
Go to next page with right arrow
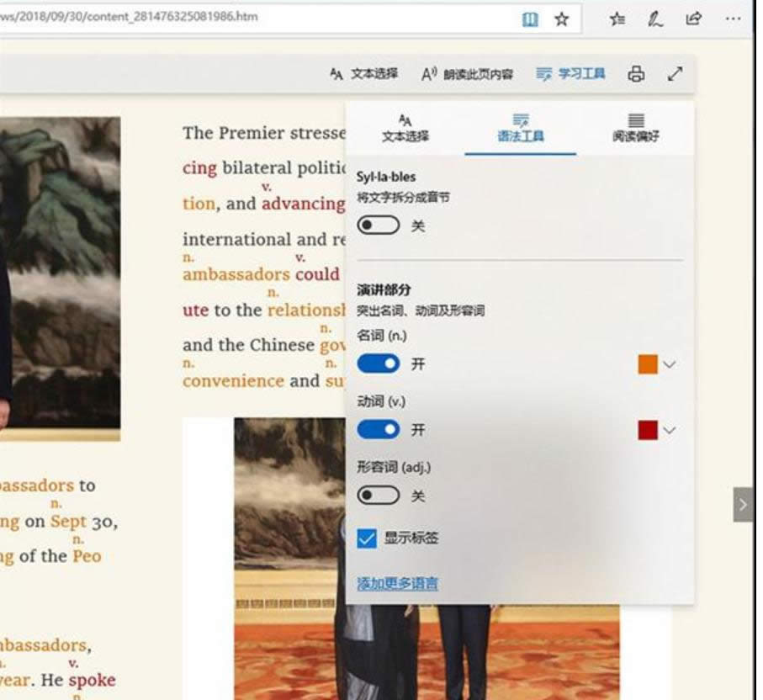click(743, 504)
